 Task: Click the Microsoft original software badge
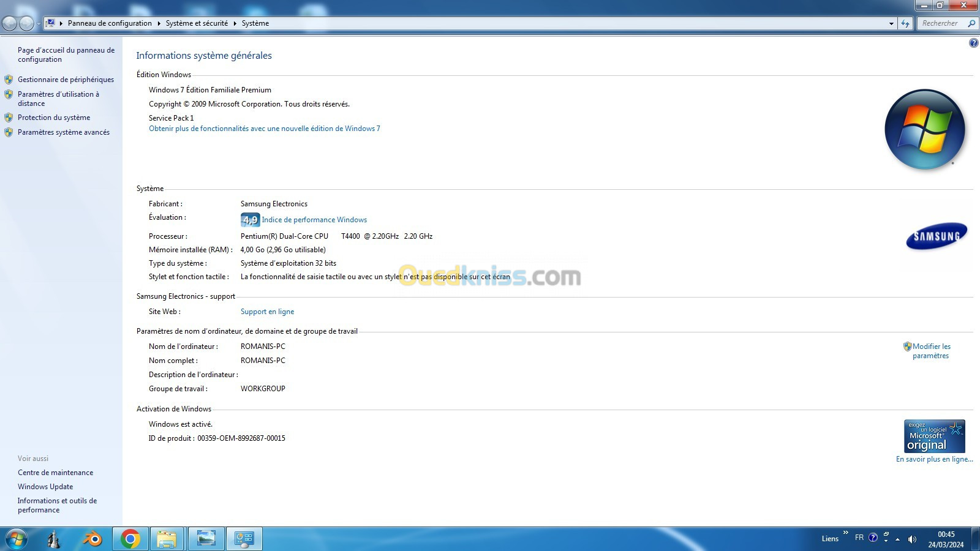pos(934,436)
